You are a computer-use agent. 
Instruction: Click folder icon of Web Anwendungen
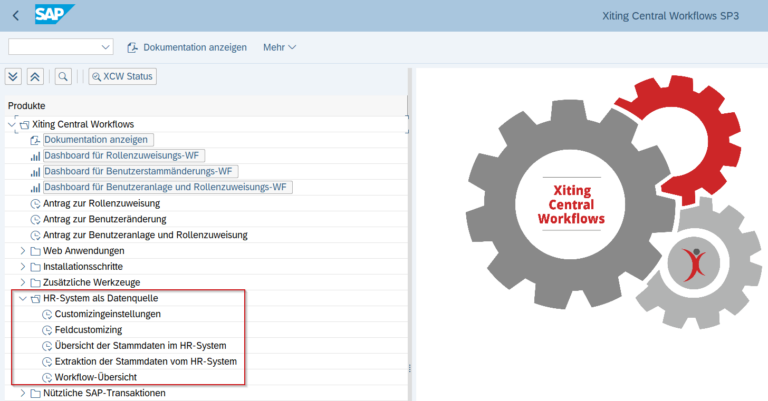[35, 251]
